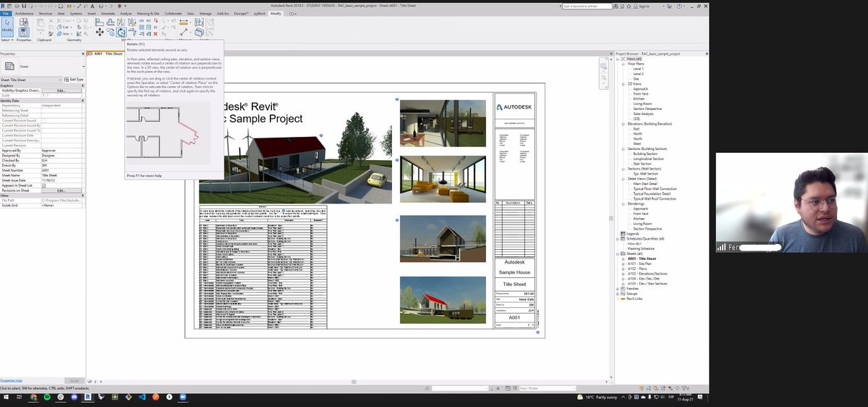Click the Sign In button
868x407 pixels.
[x=642, y=6]
